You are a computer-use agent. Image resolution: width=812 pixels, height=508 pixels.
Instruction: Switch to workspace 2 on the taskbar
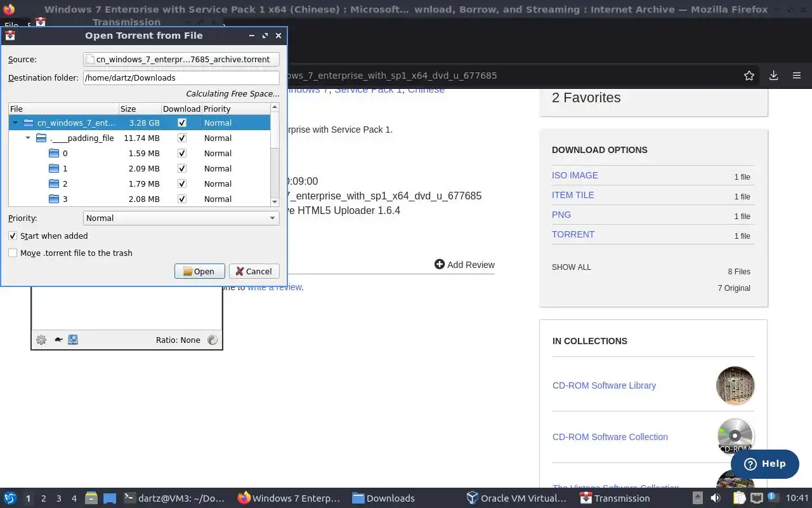[44, 498]
